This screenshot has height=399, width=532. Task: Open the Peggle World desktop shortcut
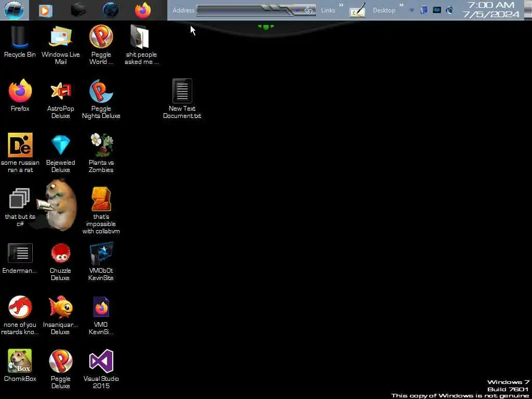[101, 45]
